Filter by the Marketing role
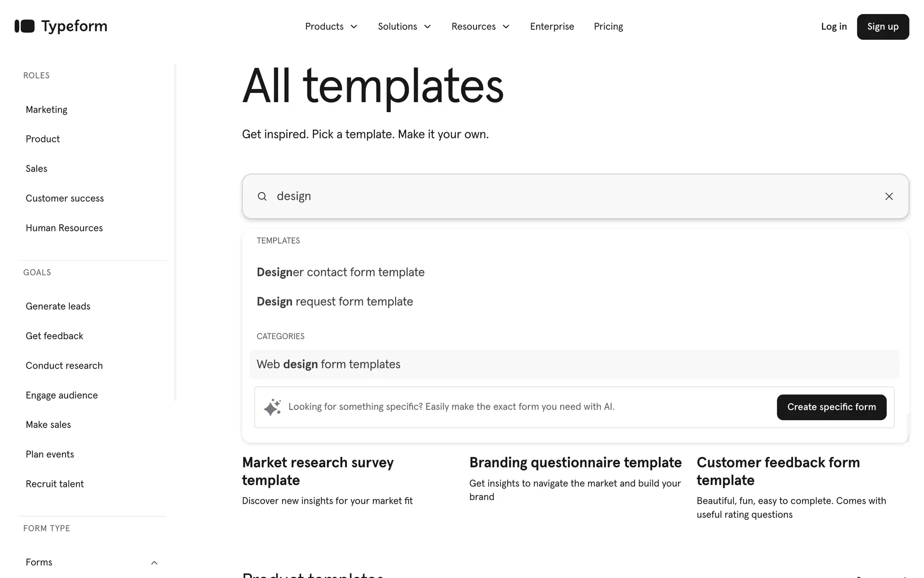Image resolution: width=924 pixels, height=578 pixels. [47, 110]
